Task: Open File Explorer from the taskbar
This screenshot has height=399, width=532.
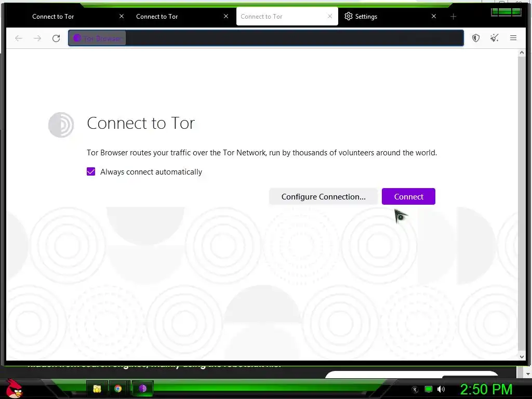Action: tap(97, 389)
